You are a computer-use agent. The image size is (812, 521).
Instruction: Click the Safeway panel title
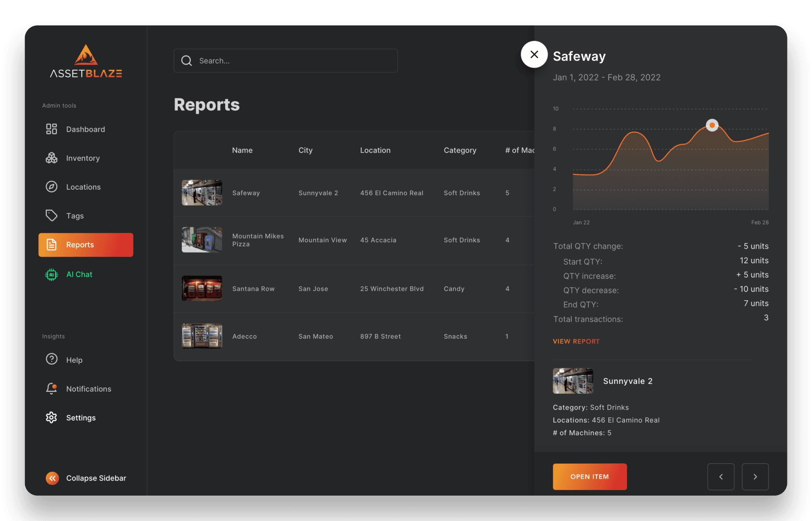(x=579, y=56)
